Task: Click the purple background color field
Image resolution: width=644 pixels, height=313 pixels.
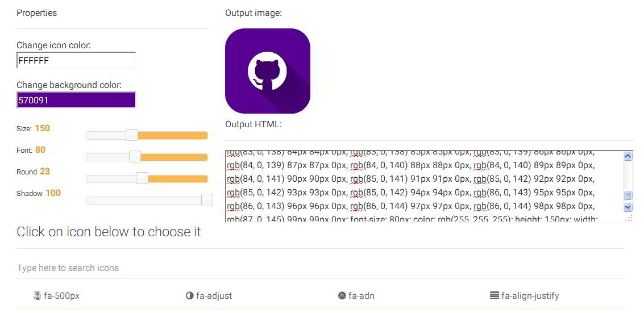Action: point(76,100)
